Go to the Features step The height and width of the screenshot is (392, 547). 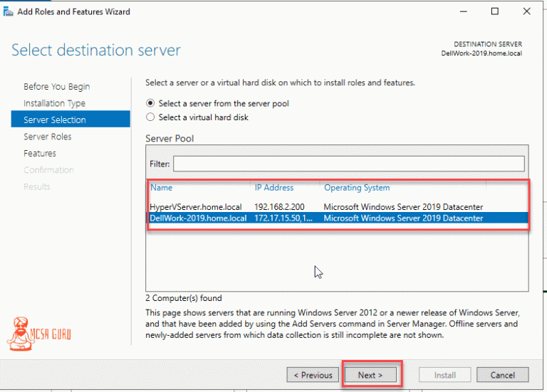click(x=40, y=154)
